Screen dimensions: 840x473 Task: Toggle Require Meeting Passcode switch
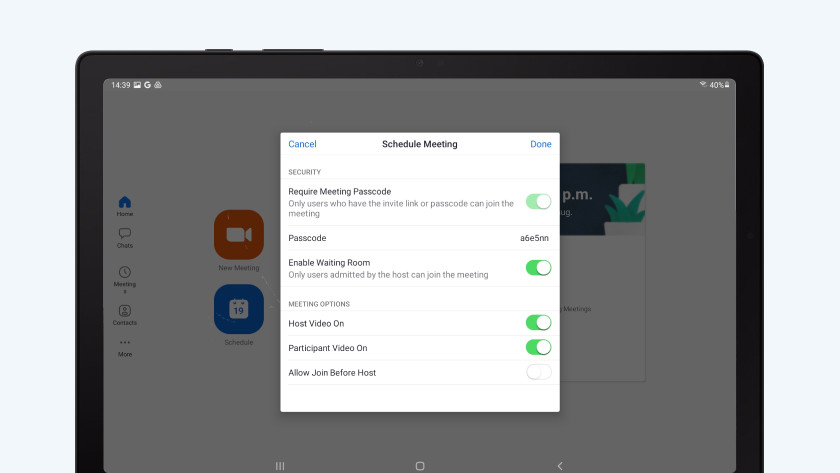pos(538,201)
